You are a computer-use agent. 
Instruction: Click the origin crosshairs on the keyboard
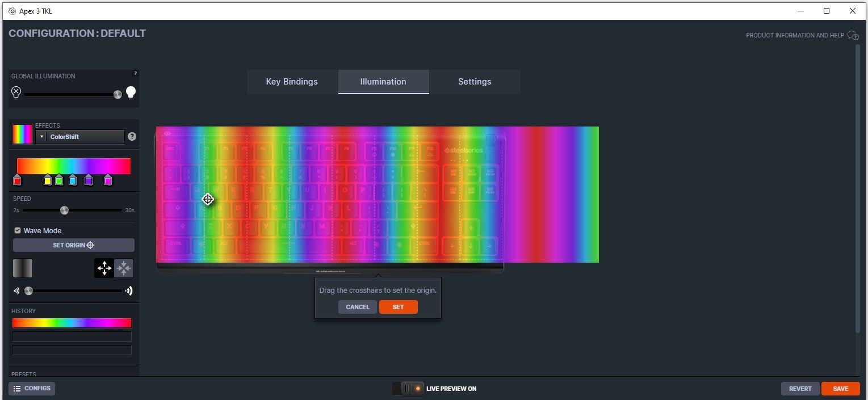pos(208,199)
